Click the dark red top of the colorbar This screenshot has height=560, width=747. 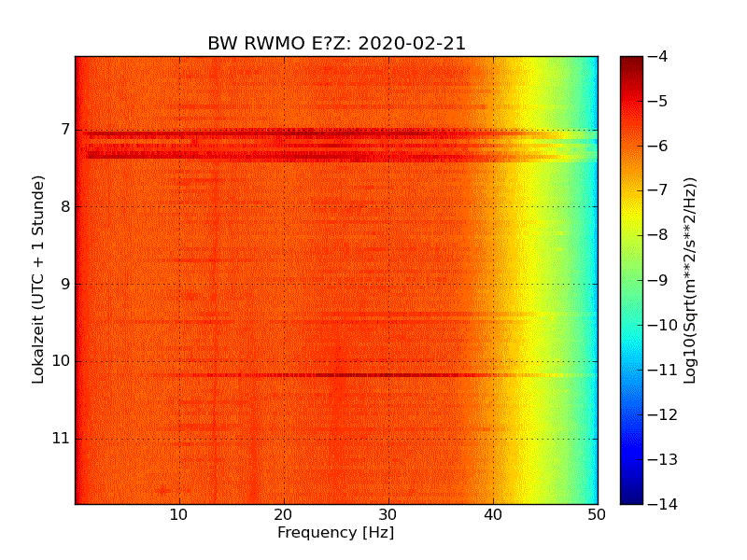pyautogui.click(x=631, y=66)
